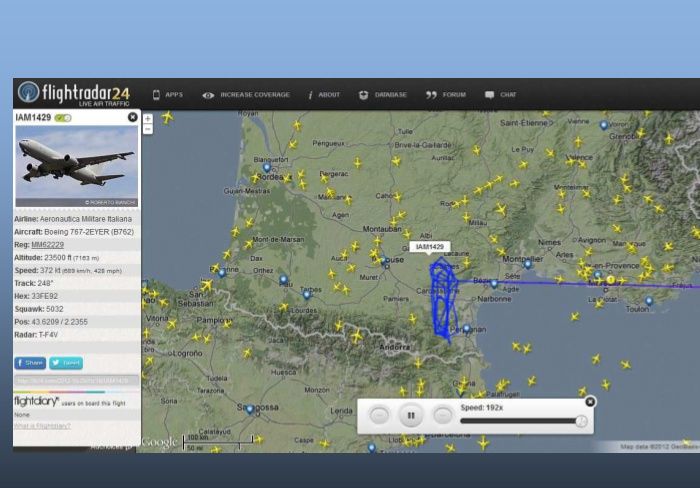The width and height of the screenshot is (700, 488).
Task: Click the Altitude: 23500 ft value
Action: tap(69, 258)
